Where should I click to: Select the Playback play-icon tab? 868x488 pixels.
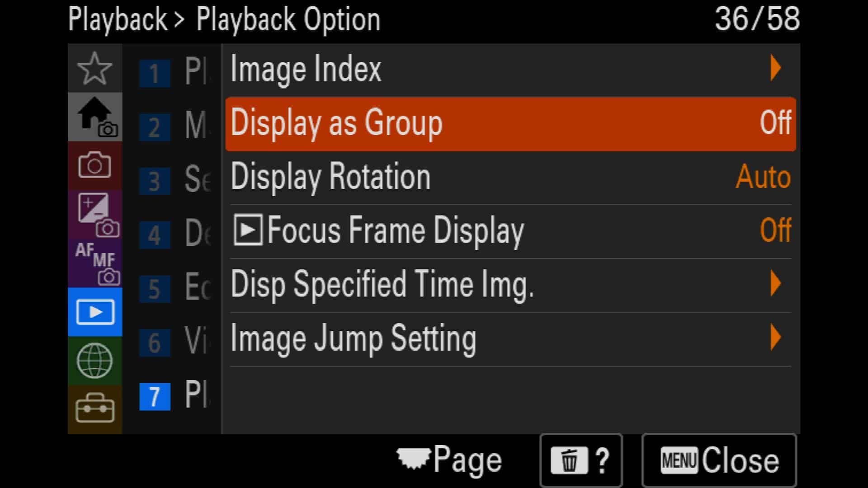click(x=94, y=312)
